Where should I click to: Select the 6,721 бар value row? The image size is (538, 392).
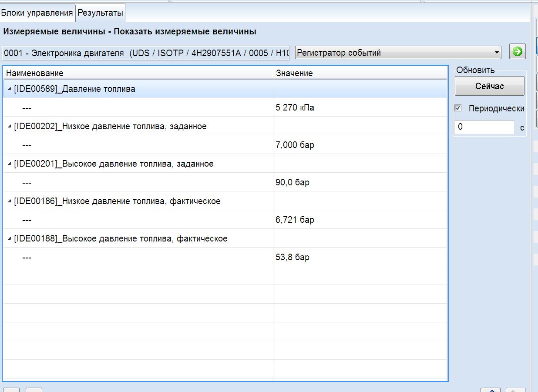click(295, 220)
